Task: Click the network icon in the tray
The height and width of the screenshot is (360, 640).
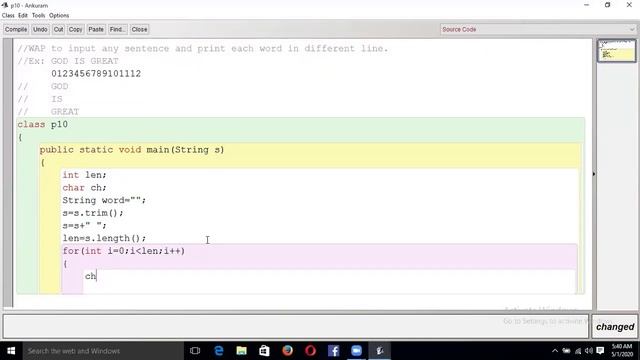Action: 578,351
